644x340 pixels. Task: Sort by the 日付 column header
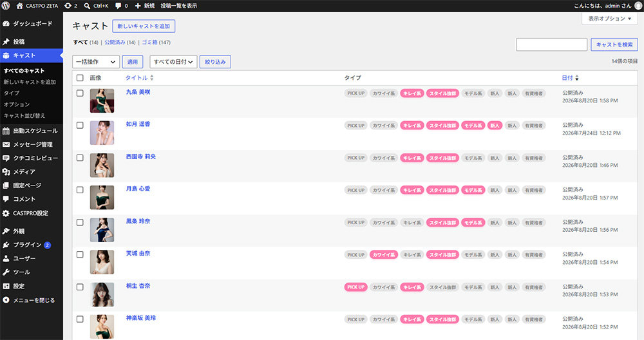(570, 78)
